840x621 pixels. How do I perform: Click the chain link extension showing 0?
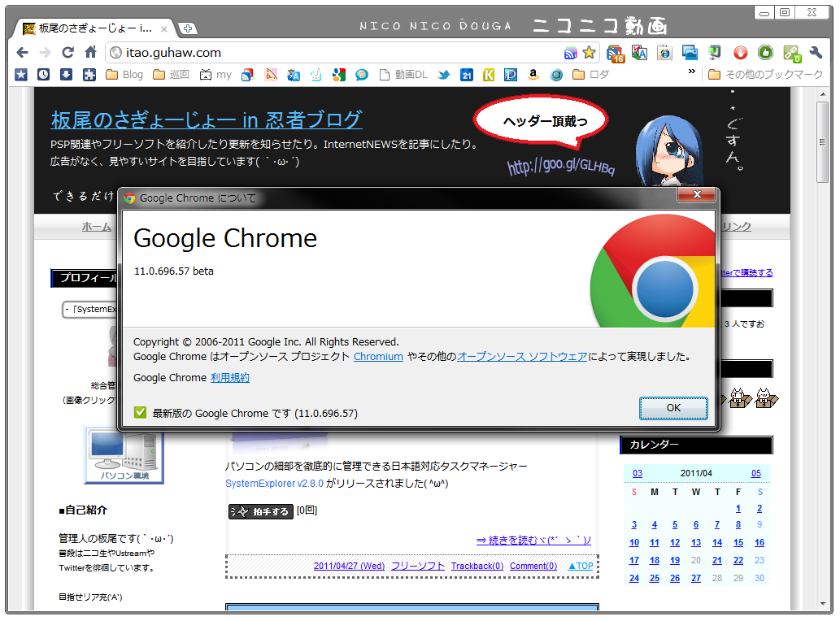(792, 53)
